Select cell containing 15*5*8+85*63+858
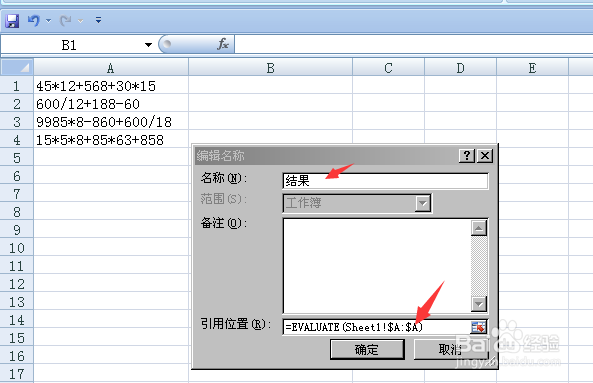The image size is (593, 383). [111, 140]
